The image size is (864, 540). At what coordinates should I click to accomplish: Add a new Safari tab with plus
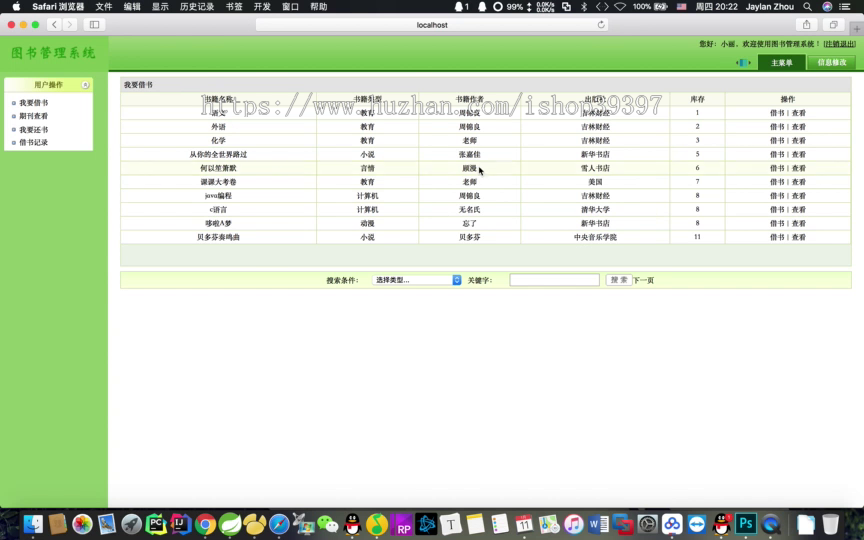point(856,29)
